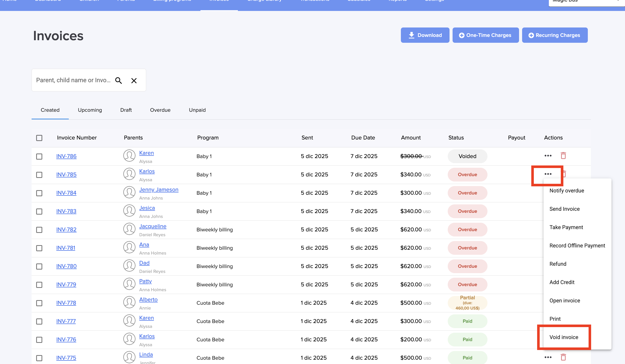
Task: Close actions menu via INV-785 three dots
Action: point(548,174)
